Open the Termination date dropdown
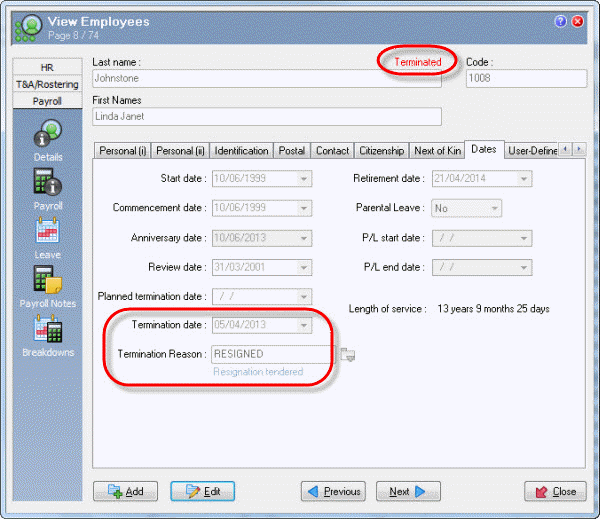The image size is (600, 519). [304, 325]
